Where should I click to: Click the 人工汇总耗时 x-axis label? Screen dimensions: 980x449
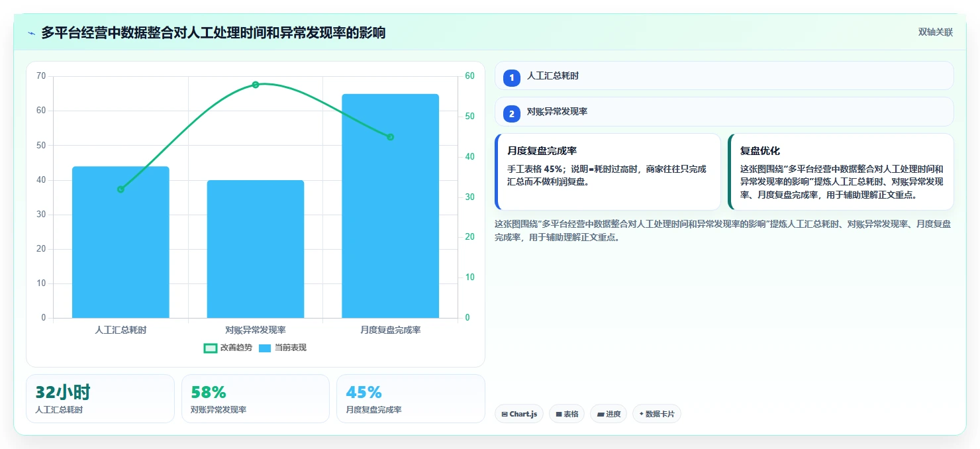click(x=121, y=330)
